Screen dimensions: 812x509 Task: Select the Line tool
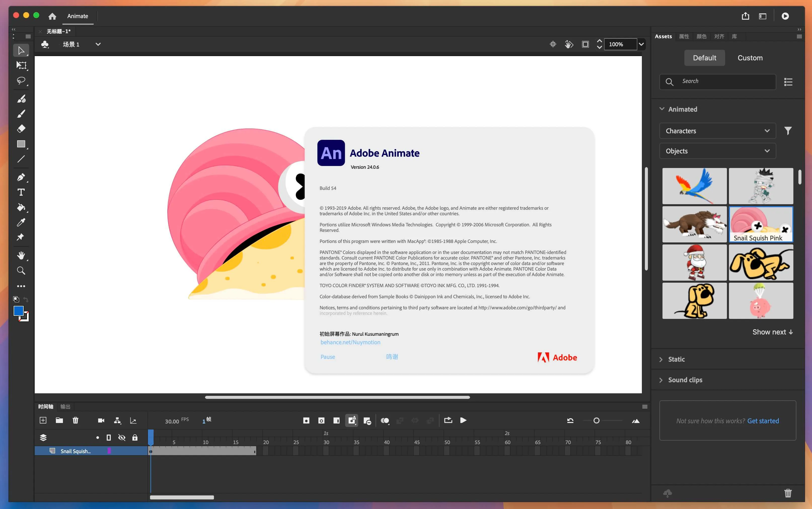point(21,159)
